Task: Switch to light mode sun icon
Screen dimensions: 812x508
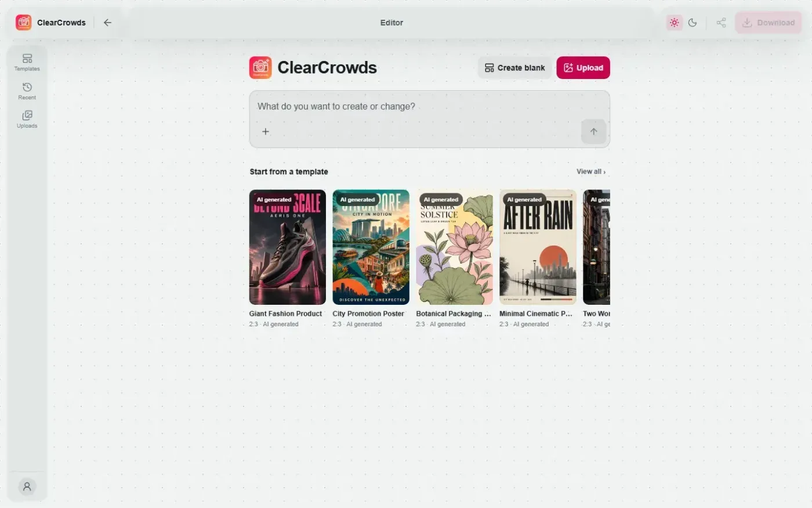Action: point(674,23)
